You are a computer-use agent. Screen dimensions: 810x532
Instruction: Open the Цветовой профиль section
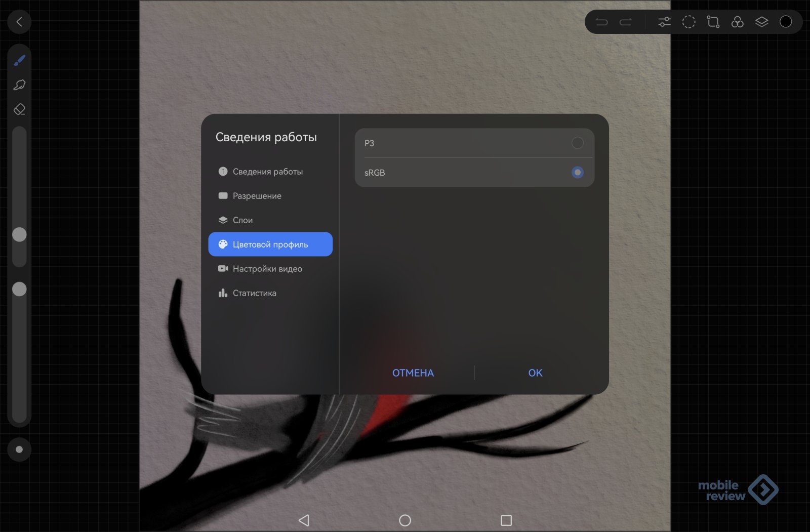pos(270,244)
